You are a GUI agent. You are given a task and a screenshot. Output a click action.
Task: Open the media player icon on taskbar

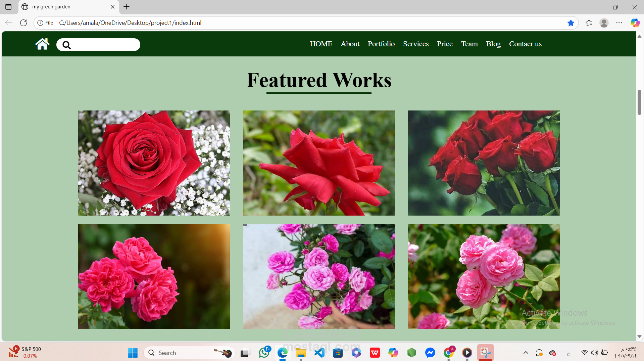[467, 353]
